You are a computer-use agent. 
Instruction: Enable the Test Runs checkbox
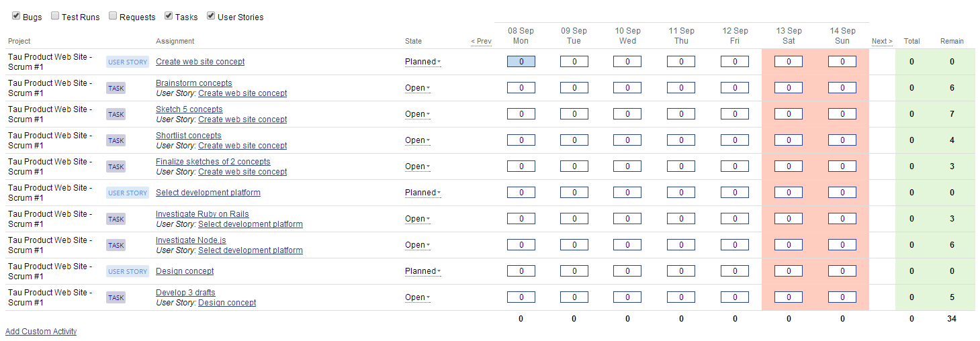click(55, 16)
